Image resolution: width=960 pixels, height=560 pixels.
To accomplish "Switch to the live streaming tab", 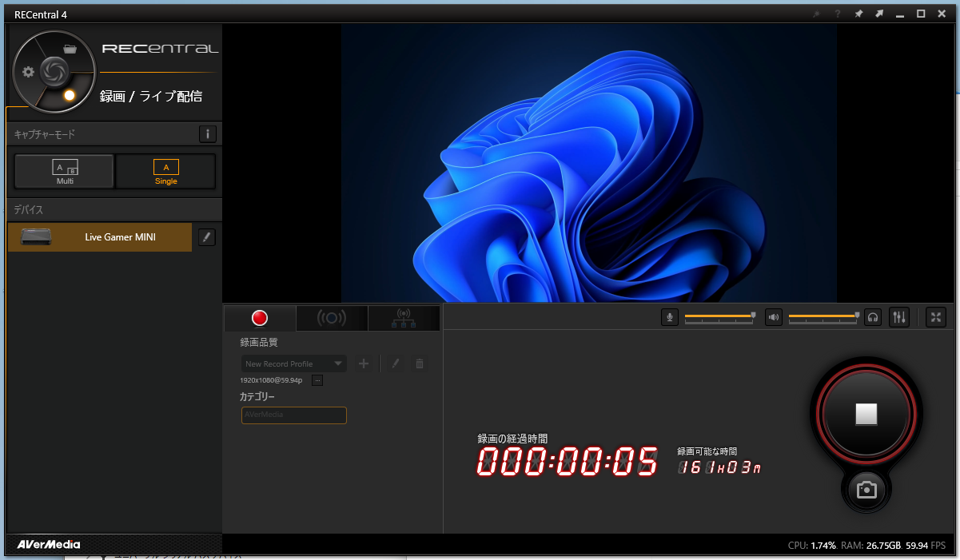I will click(332, 318).
